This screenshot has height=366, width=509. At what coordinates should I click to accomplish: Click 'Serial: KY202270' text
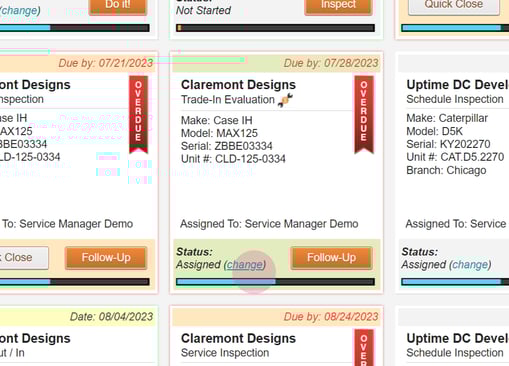pyautogui.click(x=448, y=144)
